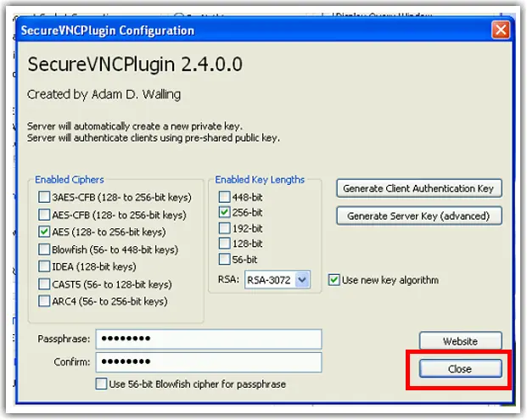The width and height of the screenshot is (527, 420).
Task: Enable the AES-CFB cipher checkbox
Action: (44, 215)
